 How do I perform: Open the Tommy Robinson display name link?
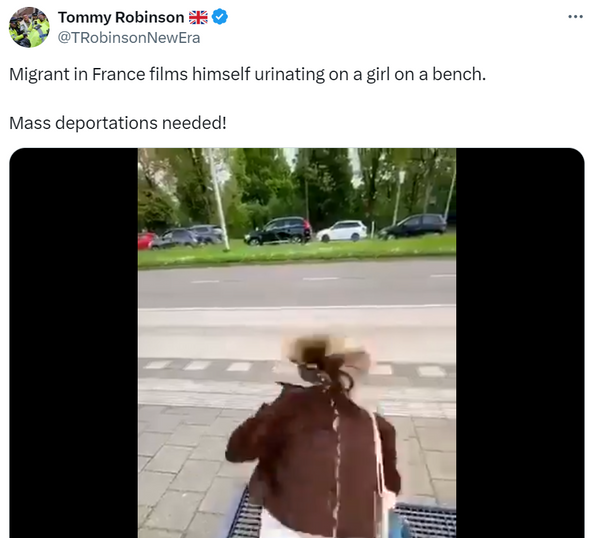(121, 17)
